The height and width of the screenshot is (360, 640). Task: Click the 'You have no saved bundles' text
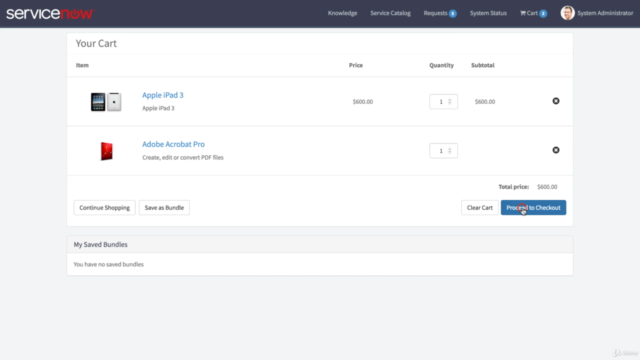pyautogui.click(x=109, y=264)
